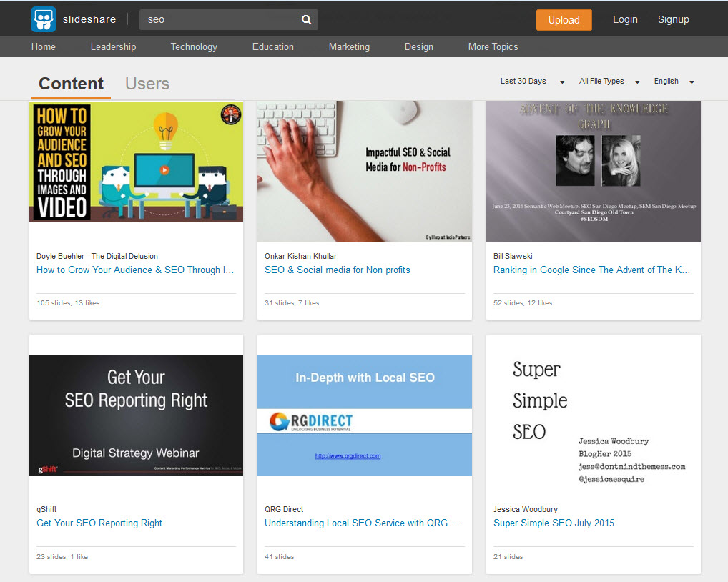Click 'Get Your SEO Reporting Right' title link
The width and height of the screenshot is (728, 582).
coord(99,523)
